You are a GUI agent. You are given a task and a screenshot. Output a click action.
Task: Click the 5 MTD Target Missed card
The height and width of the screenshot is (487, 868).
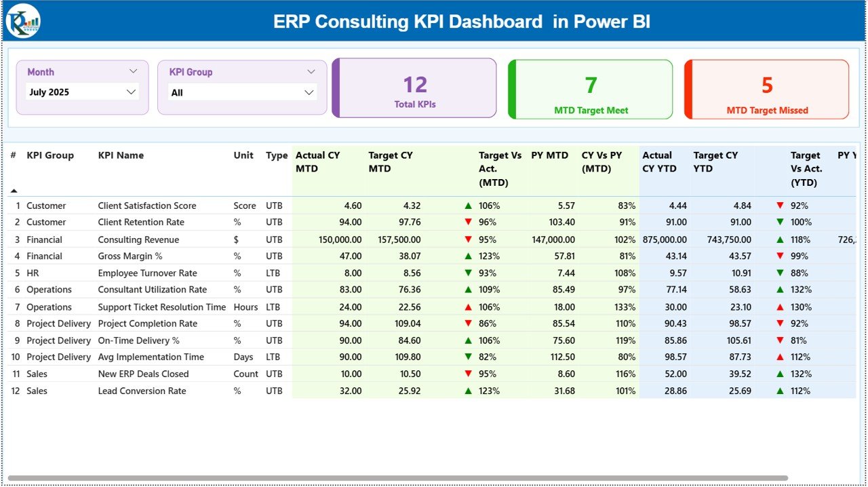coord(767,89)
